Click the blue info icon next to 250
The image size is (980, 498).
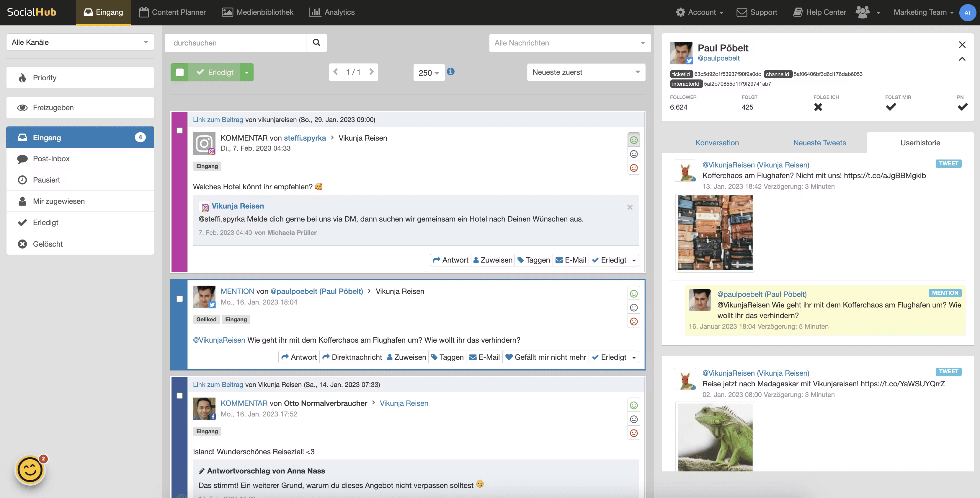tap(450, 71)
